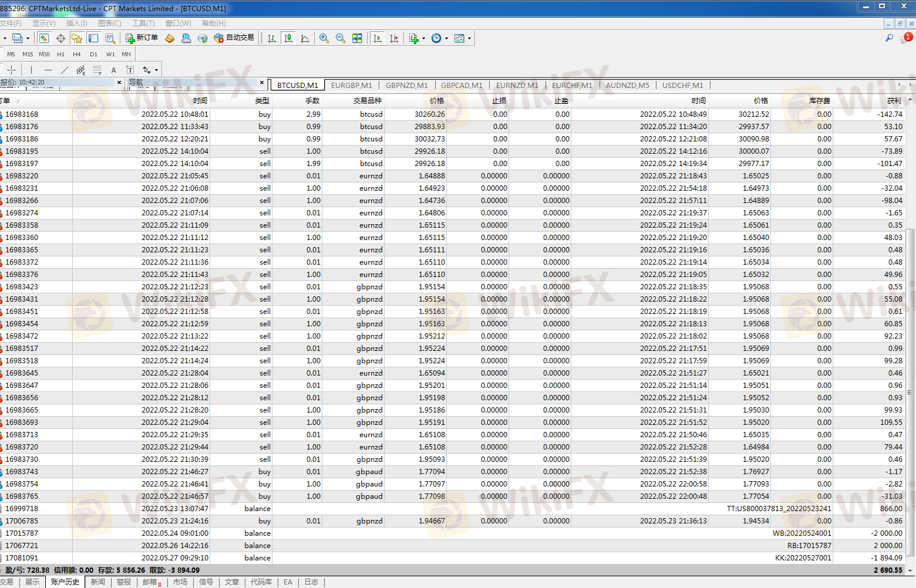Select the Fibonacci retracement tool

[x=97, y=70]
